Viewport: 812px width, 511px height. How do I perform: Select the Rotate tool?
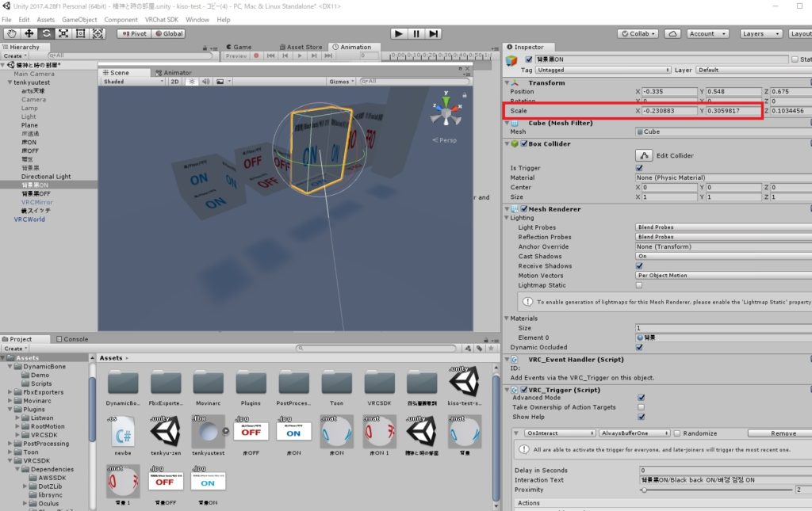click(x=46, y=33)
